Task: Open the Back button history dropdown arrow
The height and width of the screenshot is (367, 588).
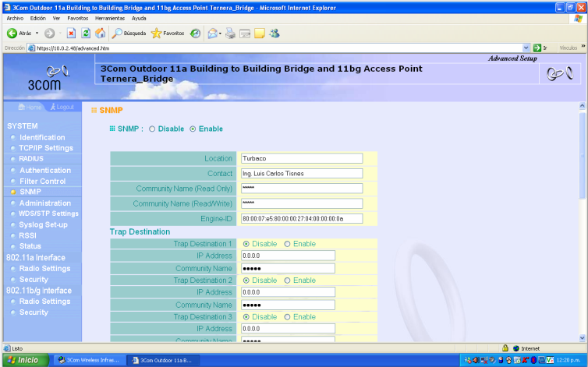Action: point(37,34)
